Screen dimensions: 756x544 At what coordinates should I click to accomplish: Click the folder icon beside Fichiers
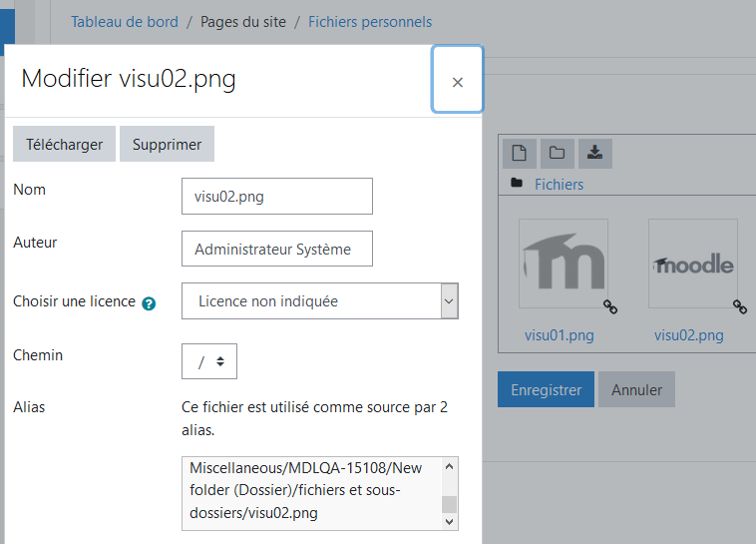click(517, 183)
